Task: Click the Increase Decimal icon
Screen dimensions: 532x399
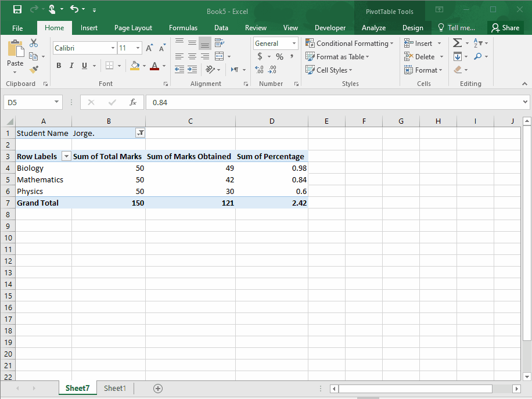Action: [261, 70]
